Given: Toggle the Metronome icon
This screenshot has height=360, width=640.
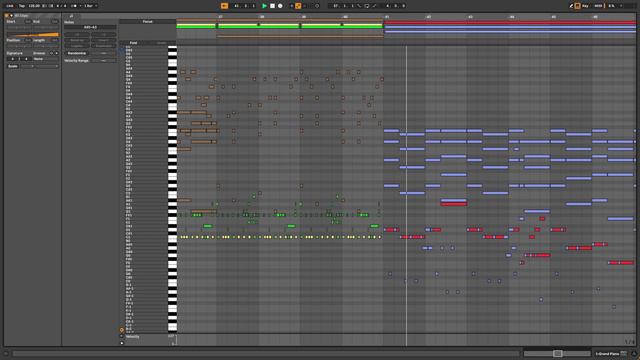Looking at the screenshot, I should click(74, 6).
